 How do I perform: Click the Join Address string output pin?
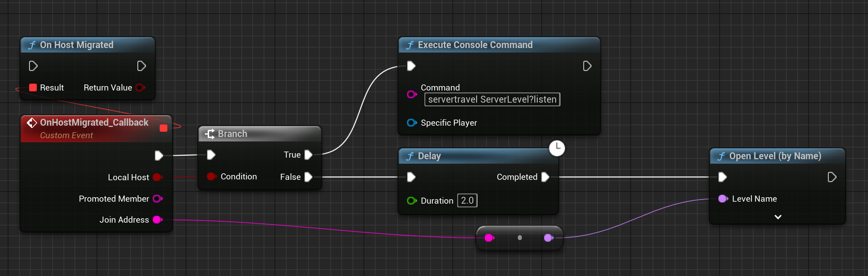157,220
